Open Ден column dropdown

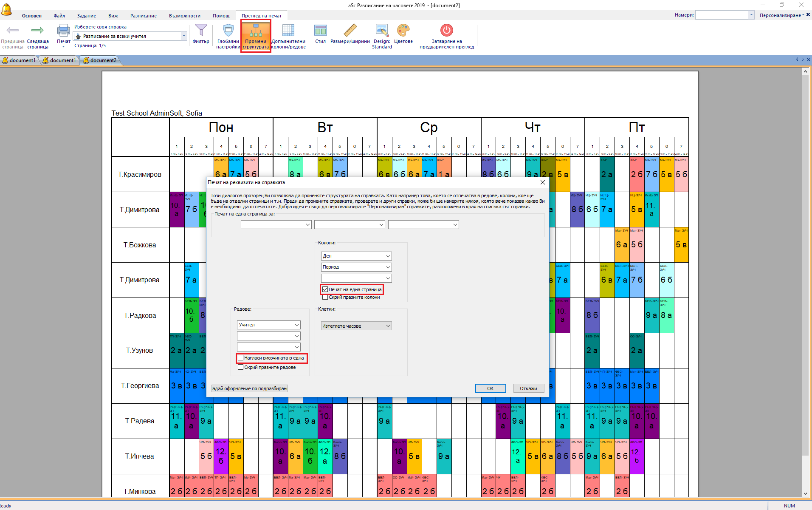pyautogui.click(x=356, y=256)
